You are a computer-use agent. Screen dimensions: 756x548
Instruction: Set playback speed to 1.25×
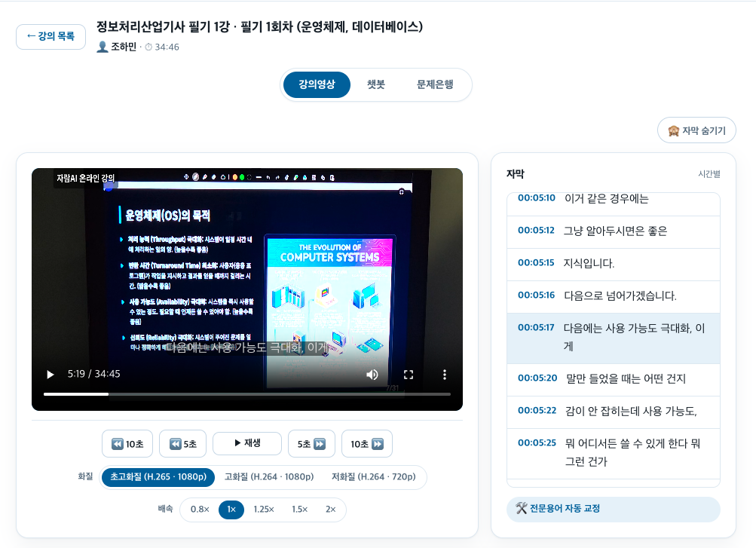click(x=264, y=510)
